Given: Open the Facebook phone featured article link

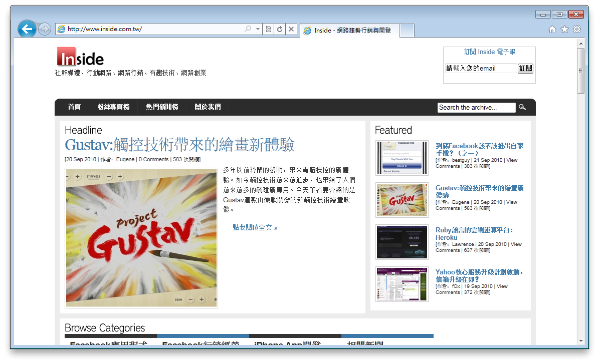Looking at the screenshot, I should click(479, 150).
